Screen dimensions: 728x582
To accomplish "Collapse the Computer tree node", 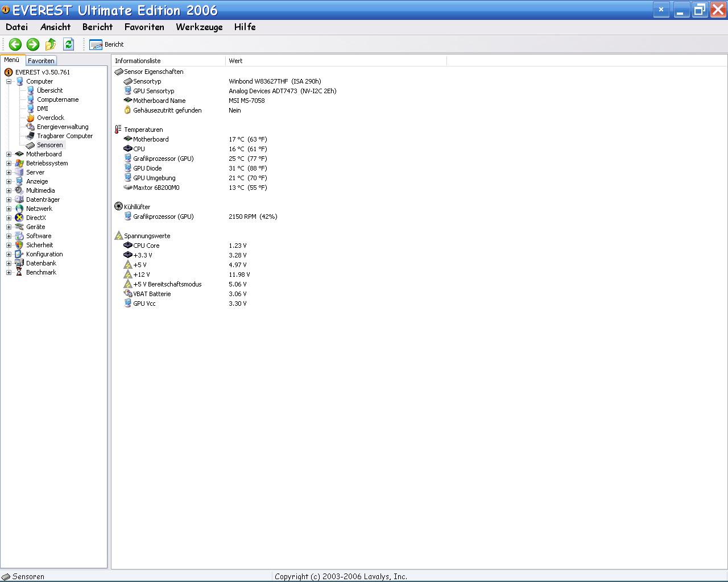I will point(9,81).
